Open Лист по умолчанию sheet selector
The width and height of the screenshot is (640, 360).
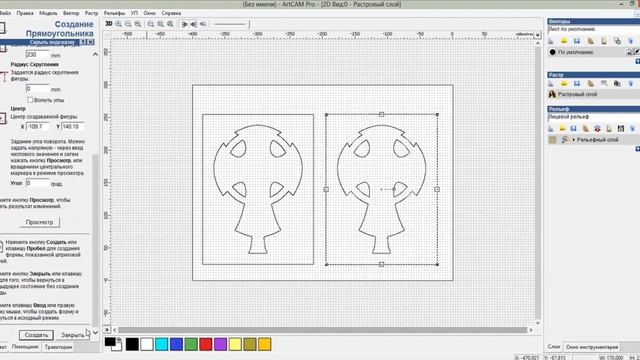click(x=593, y=29)
